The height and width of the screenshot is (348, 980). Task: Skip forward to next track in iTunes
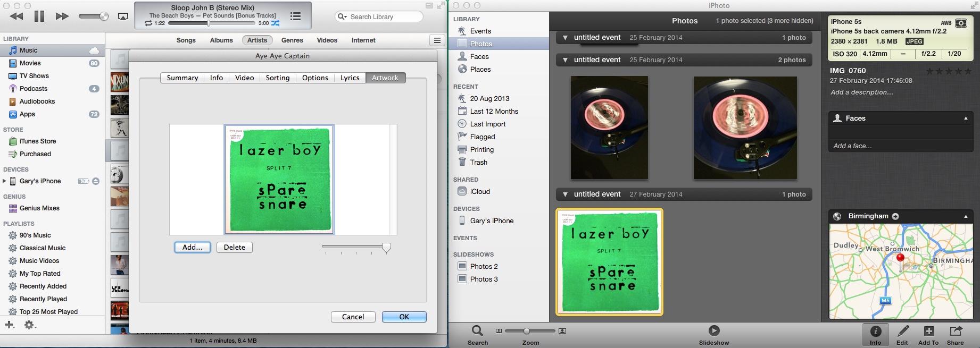62,16
